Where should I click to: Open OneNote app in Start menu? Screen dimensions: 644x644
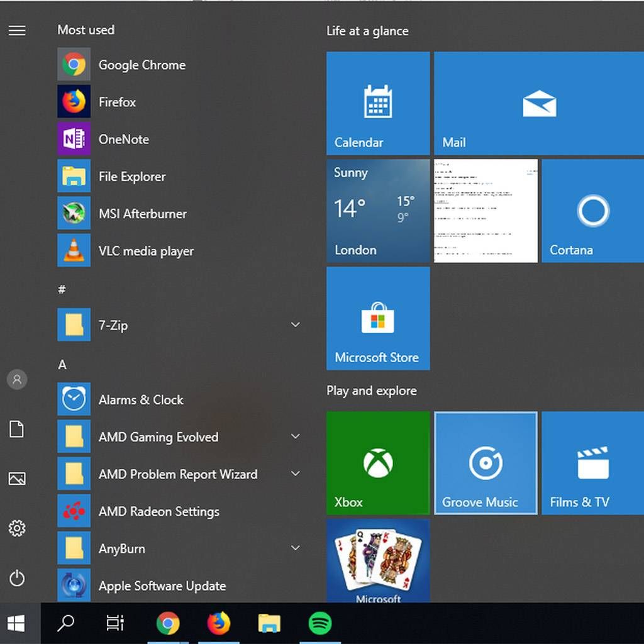pyautogui.click(x=123, y=139)
